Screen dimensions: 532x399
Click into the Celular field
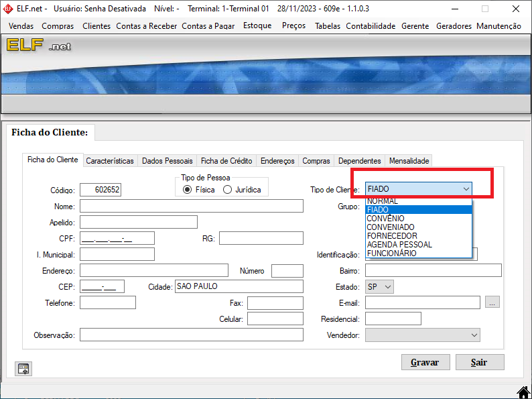coord(275,319)
